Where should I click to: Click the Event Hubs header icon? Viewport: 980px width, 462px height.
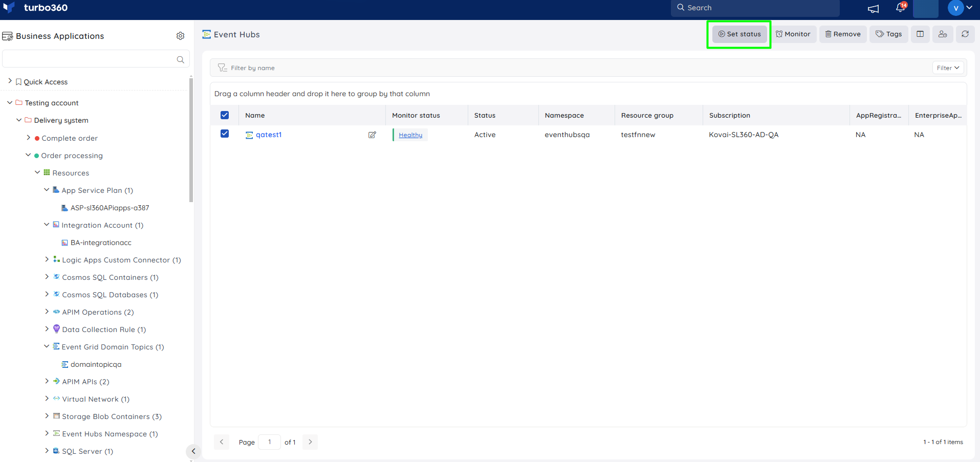point(206,34)
